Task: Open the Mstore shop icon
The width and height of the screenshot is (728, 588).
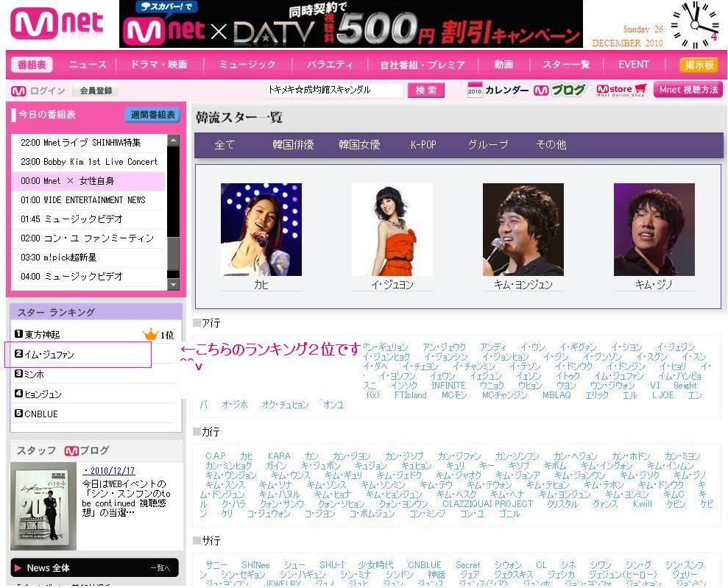Action: pos(621,90)
